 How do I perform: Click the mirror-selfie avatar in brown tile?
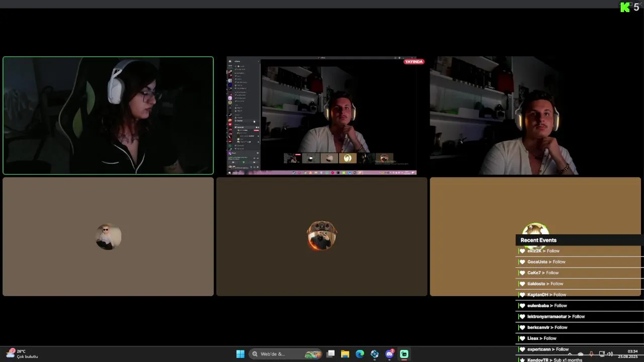pyautogui.click(x=322, y=235)
